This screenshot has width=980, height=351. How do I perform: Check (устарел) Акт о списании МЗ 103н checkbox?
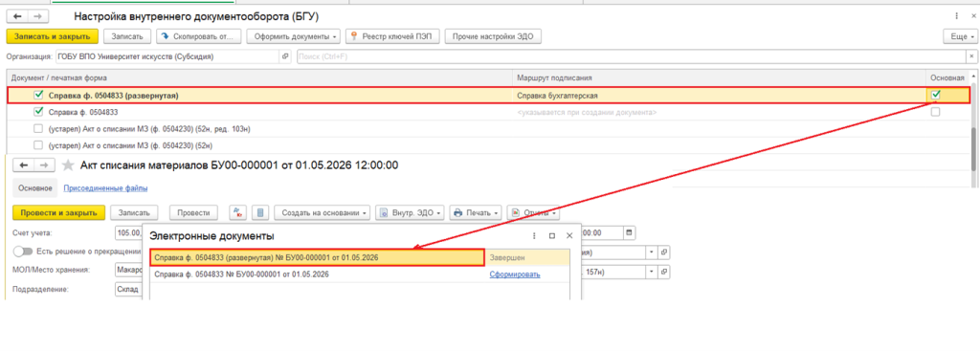pos(38,129)
